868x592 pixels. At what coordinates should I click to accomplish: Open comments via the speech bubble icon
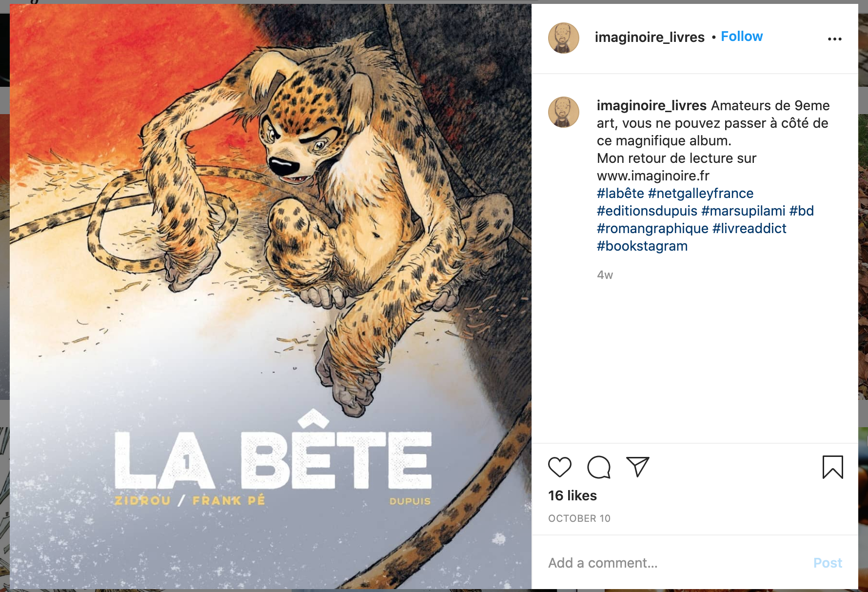599,467
